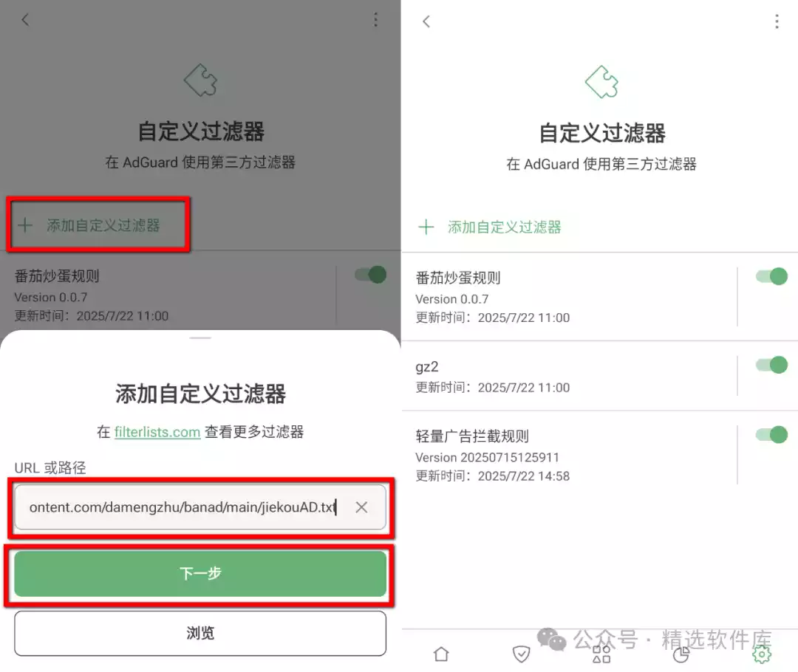Toggle off the gz2 filter
Image resolution: width=798 pixels, height=672 pixels.
pos(771,365)
